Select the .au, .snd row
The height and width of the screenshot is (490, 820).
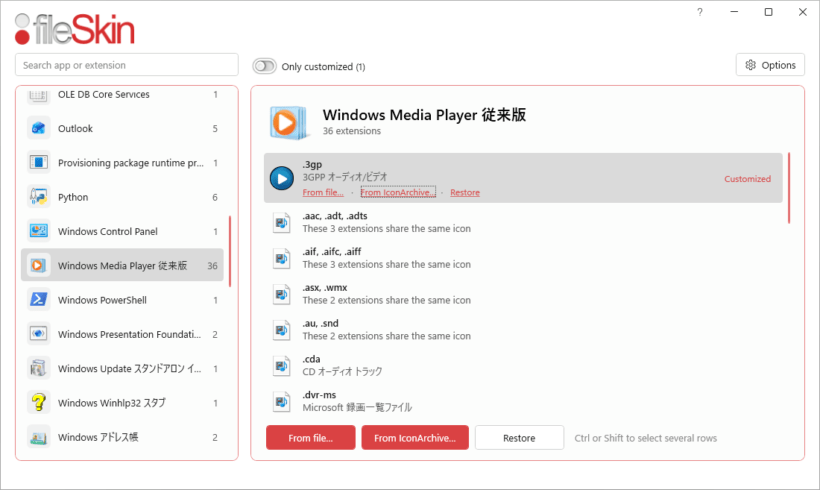click(x=523, y=329)
